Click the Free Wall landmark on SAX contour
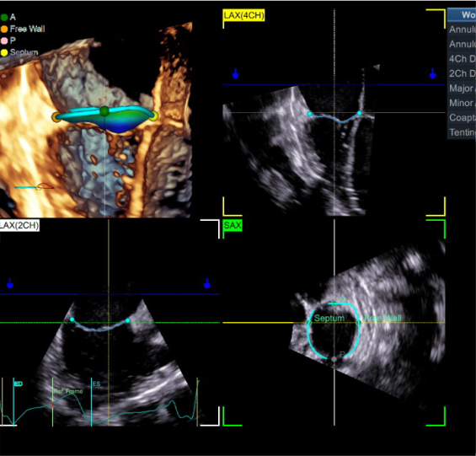 click(x=359, y=322)
